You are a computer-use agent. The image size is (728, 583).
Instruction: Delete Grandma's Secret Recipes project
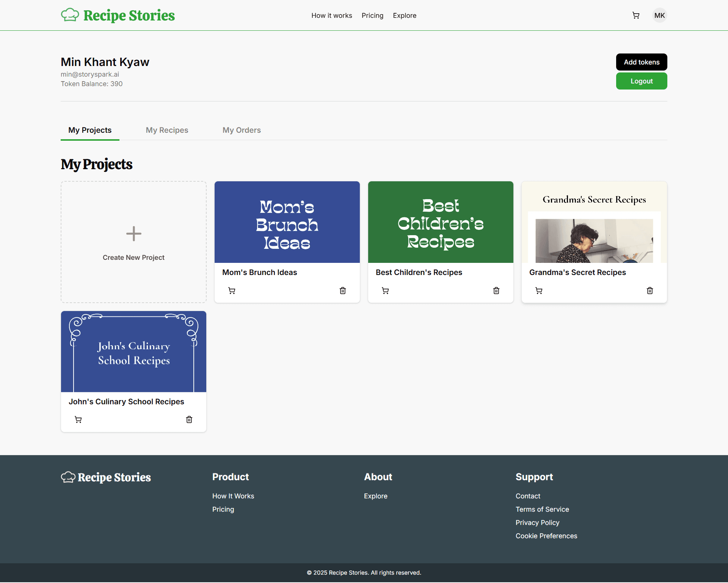click(650, 291)
